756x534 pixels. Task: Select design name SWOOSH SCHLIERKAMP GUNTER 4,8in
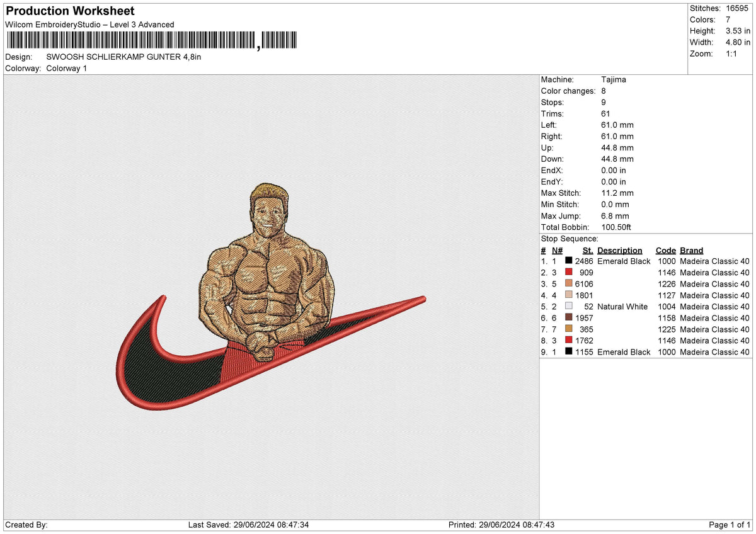coord(124,57)
